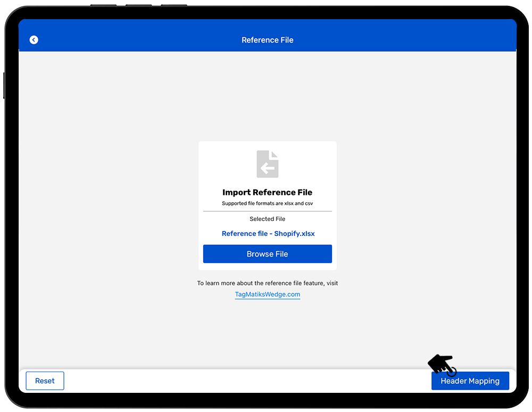This screenshot has width=532, height=412.
Task: Visit the TagMatiksWedge.com link
Action: pos(268,294)
